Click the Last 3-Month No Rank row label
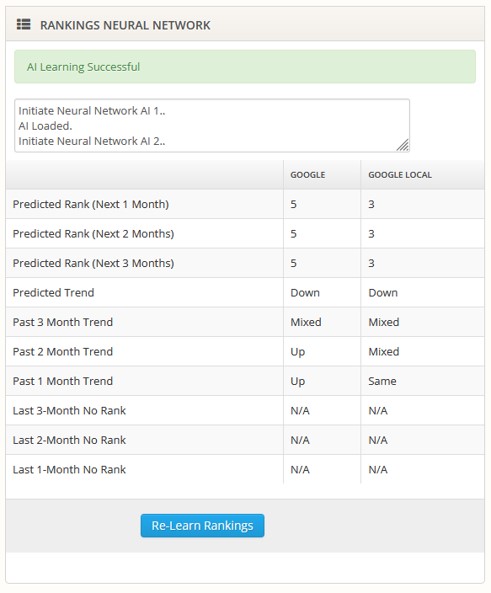Viewport: 491px width, 593px height. point(69,411)
